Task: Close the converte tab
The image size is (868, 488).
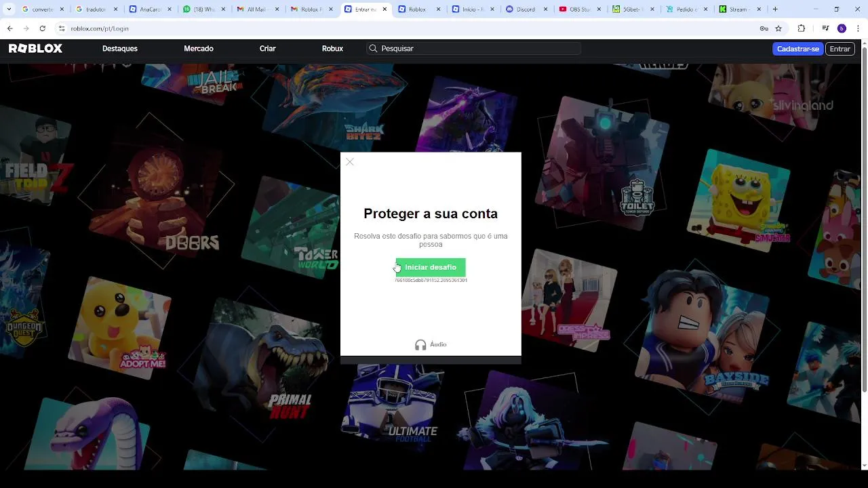Action: point(62,9)
